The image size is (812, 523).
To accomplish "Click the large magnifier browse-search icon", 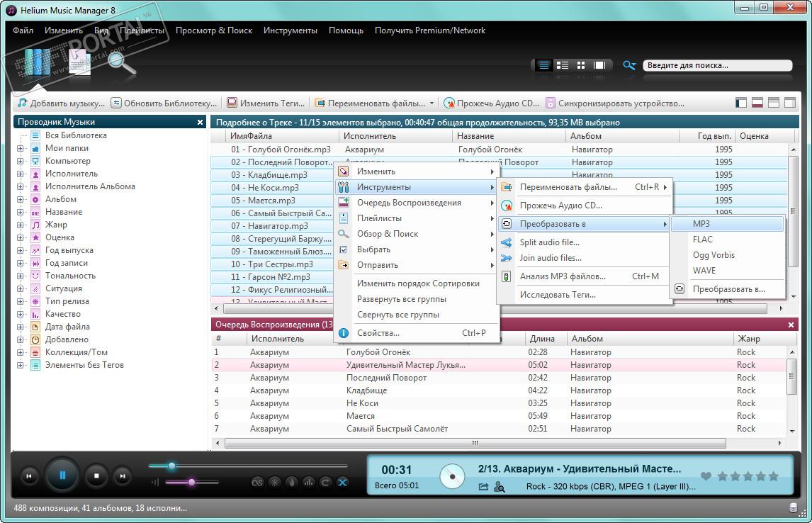I will [122, 63].
